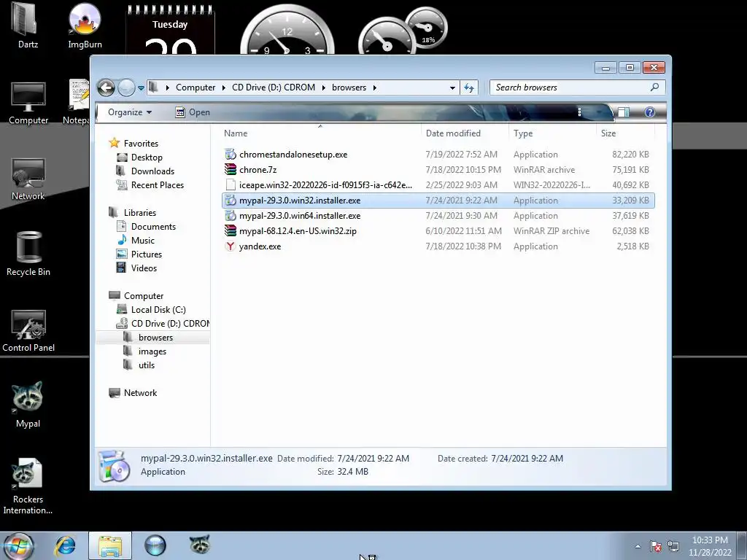The height and width of the screenshot is (560, 747).
Task: Open Rockers International desktop file
Action: [x=28, y=486]
